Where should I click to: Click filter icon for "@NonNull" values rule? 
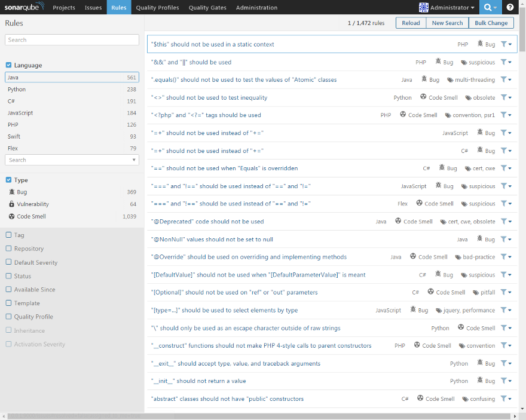503,239
